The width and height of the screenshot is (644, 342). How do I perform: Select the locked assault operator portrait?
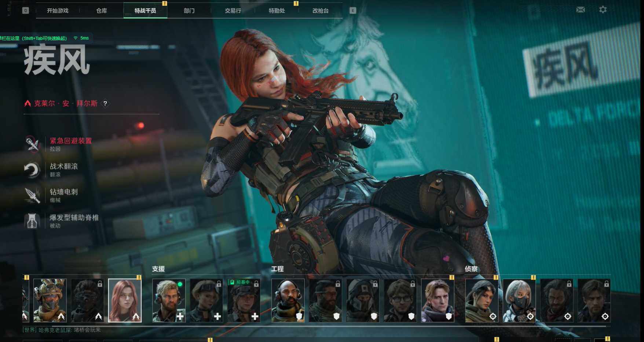87,300
